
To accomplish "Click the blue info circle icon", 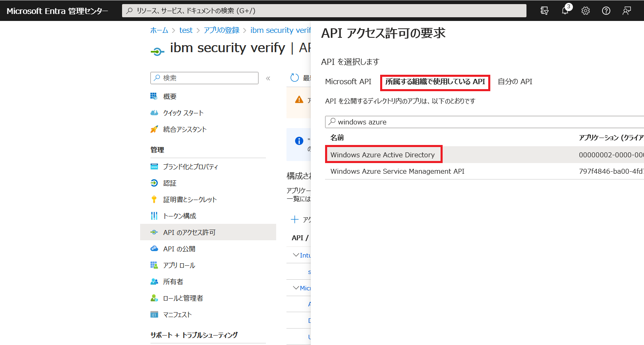I will point(299,141).
